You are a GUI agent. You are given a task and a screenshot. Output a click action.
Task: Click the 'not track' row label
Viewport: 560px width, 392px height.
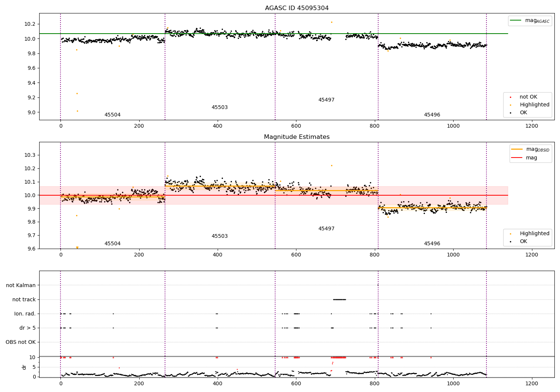click(x=24, y=300)
